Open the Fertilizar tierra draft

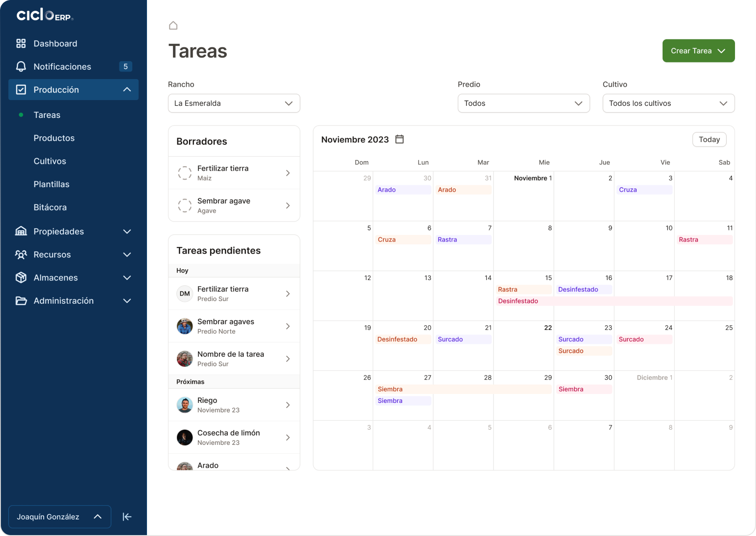234,173
